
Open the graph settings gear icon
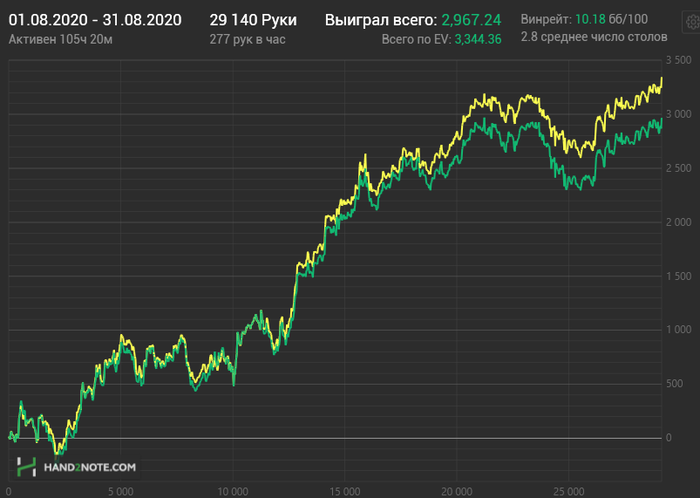point(693,22)
